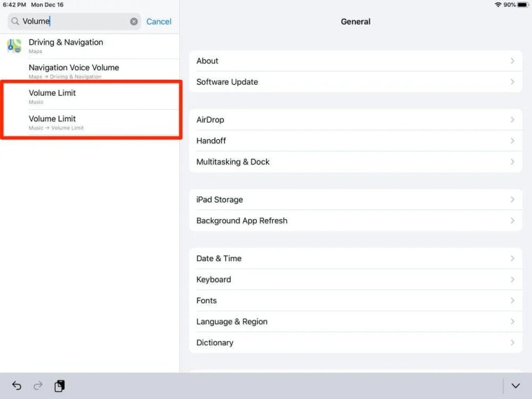Focus the Volume search input
532x399 pixels.
pos(74,22)
